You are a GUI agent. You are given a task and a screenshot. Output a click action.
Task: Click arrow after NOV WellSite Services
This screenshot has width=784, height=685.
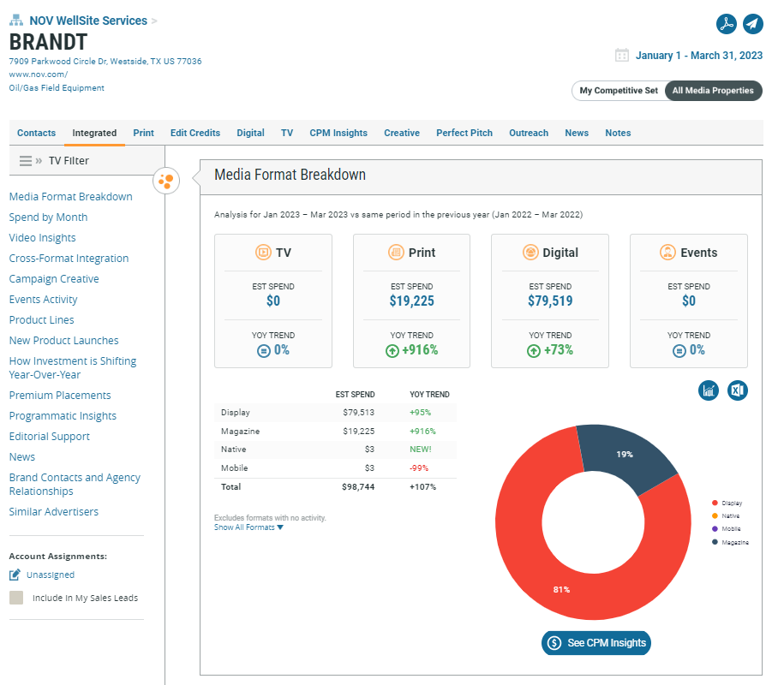tap(154, 21)
